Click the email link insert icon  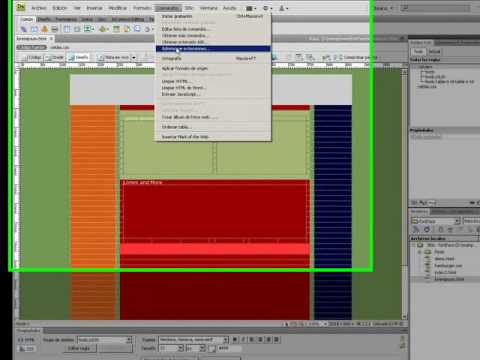(x=34, y=29)
